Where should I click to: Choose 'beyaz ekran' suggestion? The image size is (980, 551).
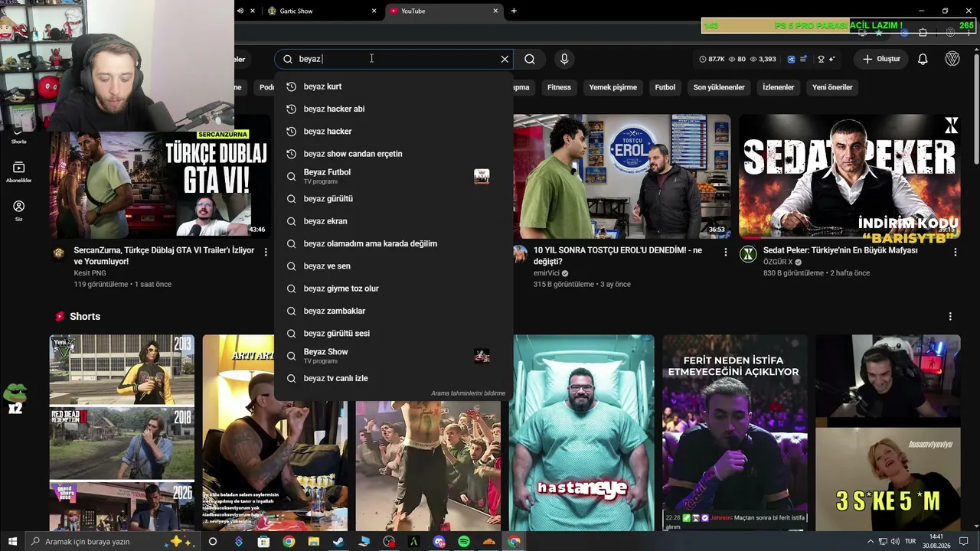coord(394,221)
